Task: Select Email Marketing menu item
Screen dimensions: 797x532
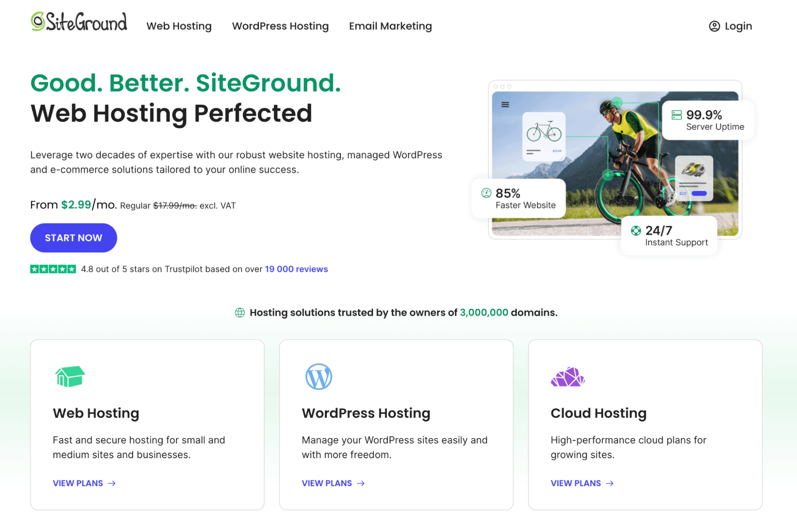Action: coord(390,26)
